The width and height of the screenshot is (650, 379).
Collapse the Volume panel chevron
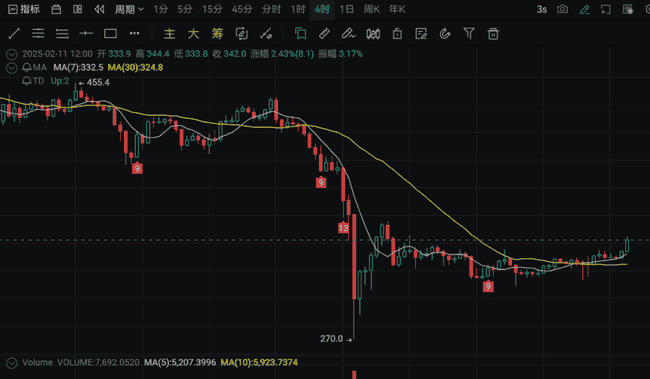pyautogui.click(x=12, y=363)
